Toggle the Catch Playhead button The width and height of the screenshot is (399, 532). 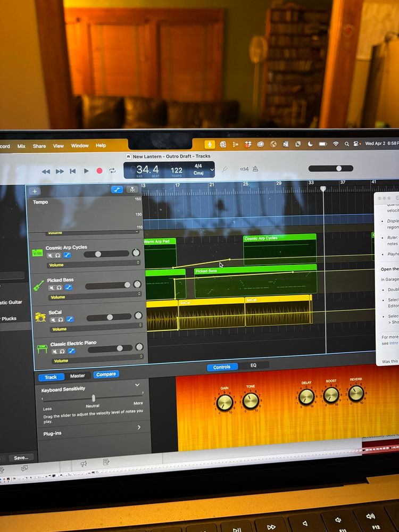pyautogui.click(x=132, y=189)
